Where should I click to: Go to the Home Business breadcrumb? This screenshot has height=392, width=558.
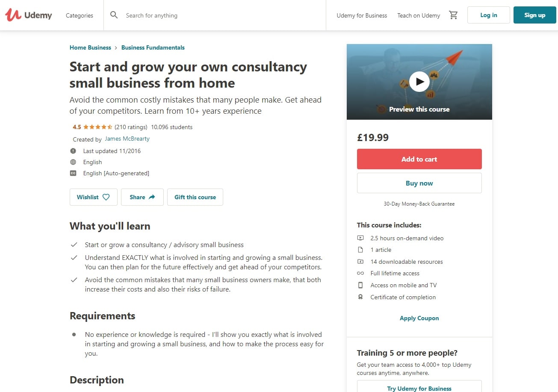click(x=90, y=47)
